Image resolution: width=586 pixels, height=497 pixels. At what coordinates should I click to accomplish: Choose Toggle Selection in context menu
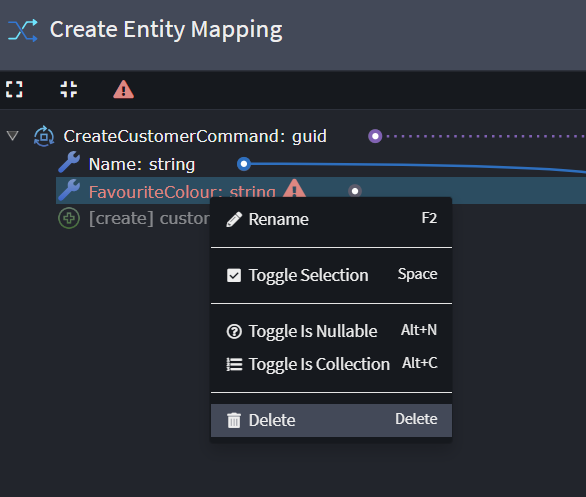coord(331,275)
